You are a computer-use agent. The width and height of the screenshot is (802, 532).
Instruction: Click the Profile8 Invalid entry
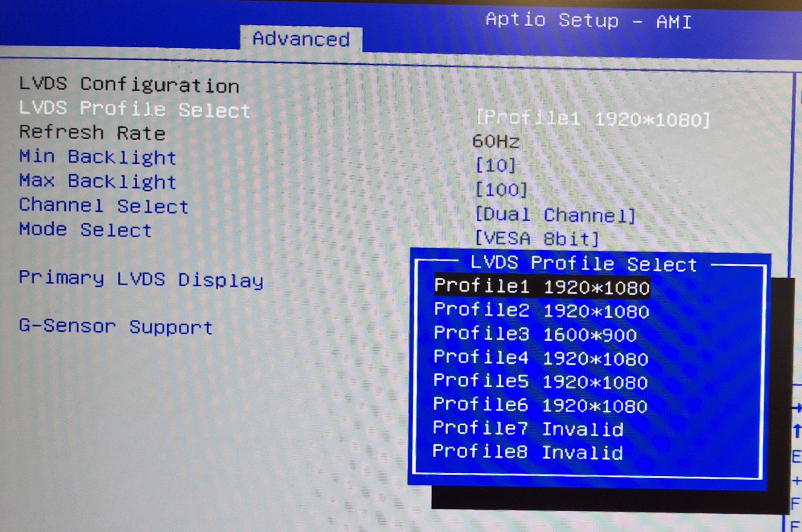click(x=528, y=452)
